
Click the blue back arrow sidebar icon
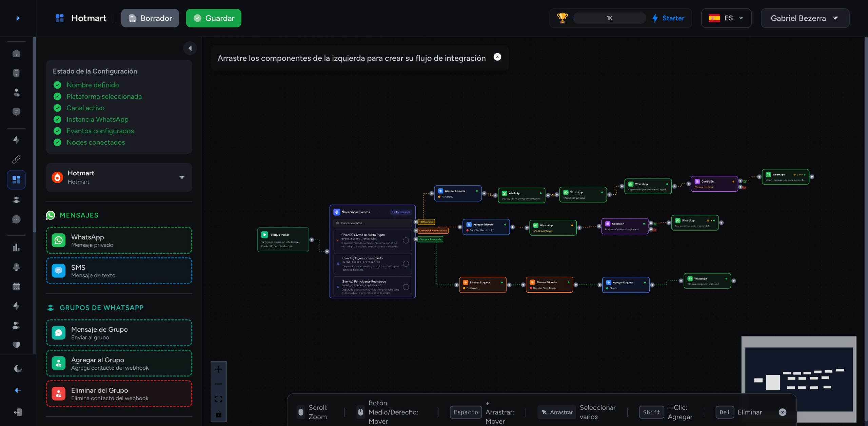pos(18,390)
